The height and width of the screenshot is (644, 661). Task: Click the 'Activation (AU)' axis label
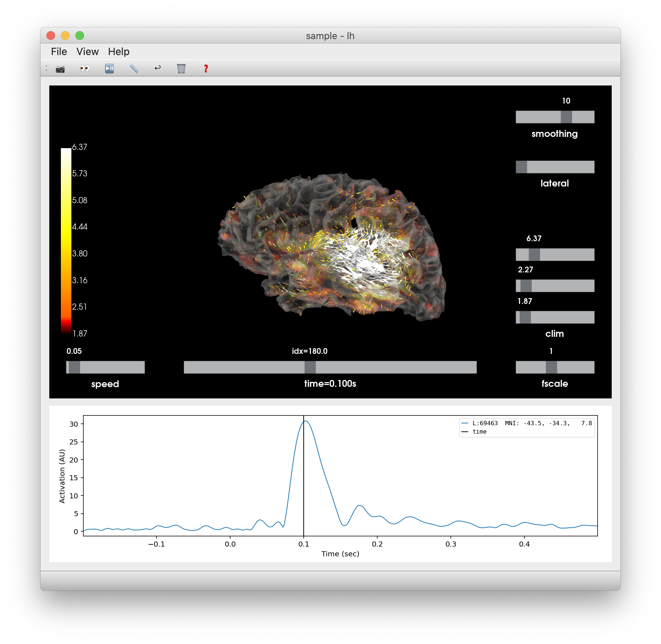click(62, 476)
